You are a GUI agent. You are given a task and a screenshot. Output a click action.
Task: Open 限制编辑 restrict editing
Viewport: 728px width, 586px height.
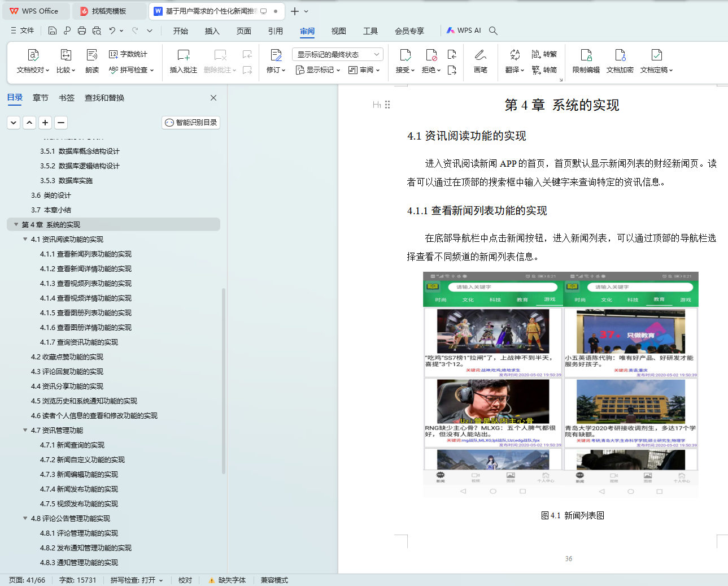[x=586, y=61]
